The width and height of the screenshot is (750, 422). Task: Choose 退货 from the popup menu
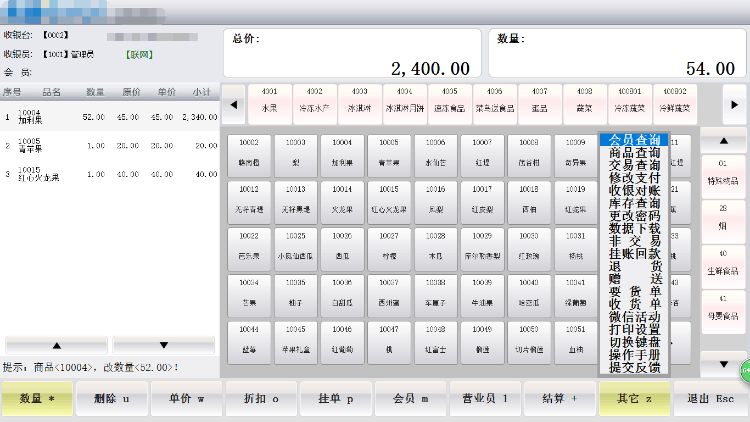[x=634, y=266]
